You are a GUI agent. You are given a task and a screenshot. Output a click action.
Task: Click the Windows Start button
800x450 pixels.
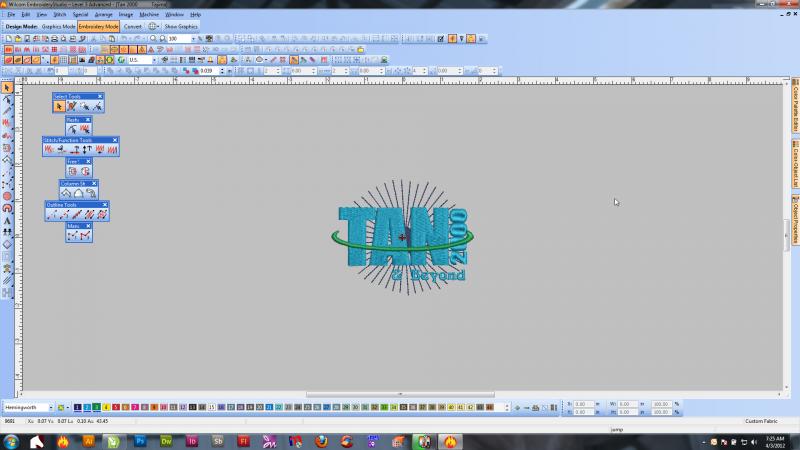point(11,442)
